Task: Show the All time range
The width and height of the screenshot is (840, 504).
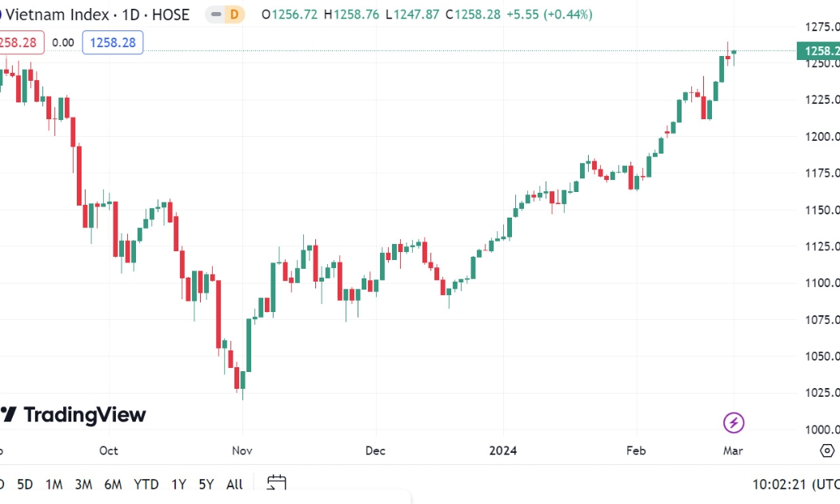Action: tap(234, 484)
